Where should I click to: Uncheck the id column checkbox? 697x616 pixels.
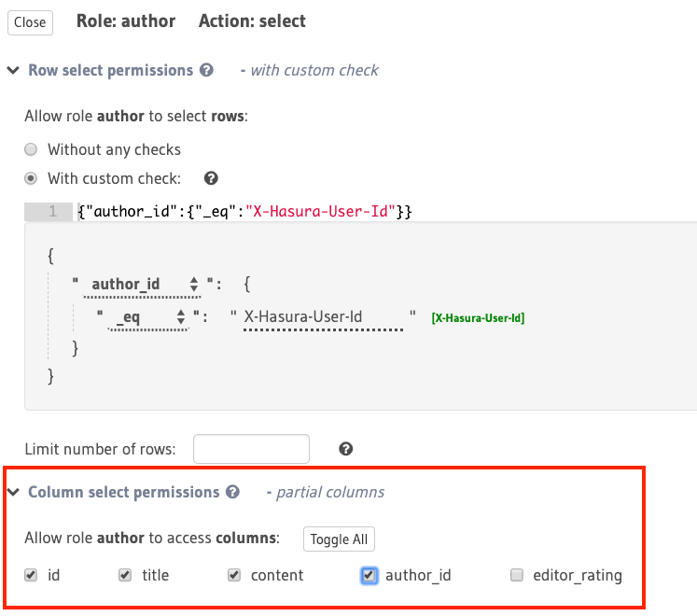click(31, 575)
